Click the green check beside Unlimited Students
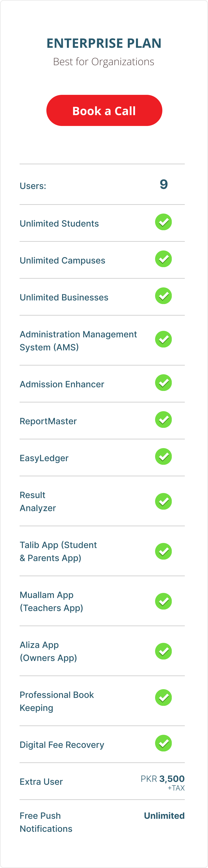The image size is (208, 868). [x=164, y=222]
